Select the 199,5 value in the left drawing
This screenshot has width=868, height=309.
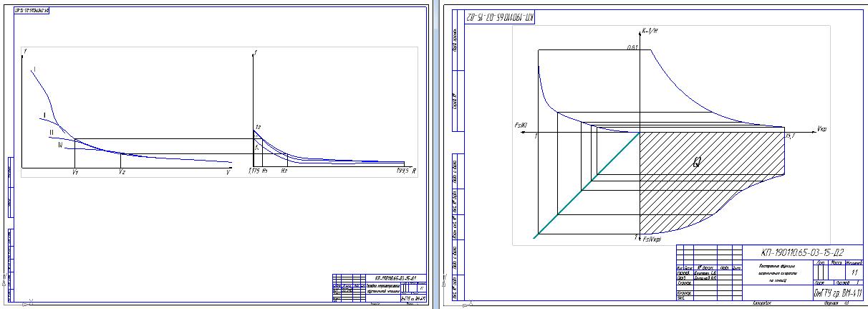pos(402,171)
